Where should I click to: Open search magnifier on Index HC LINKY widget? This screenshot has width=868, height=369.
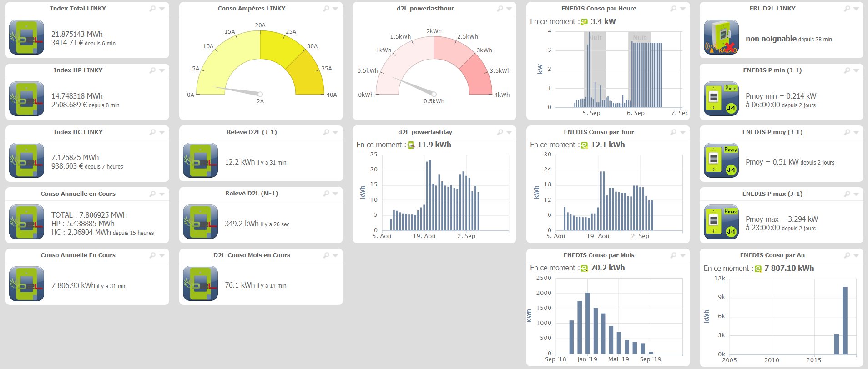pos(152,132)
